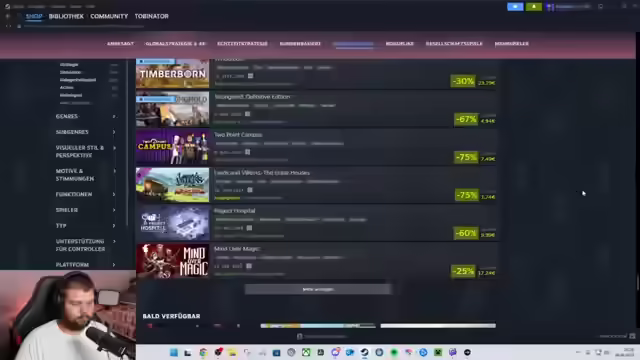Select the Rundenbasiert category tab
The height and width of the screenshot is (360, 640).
pos(300,44)
